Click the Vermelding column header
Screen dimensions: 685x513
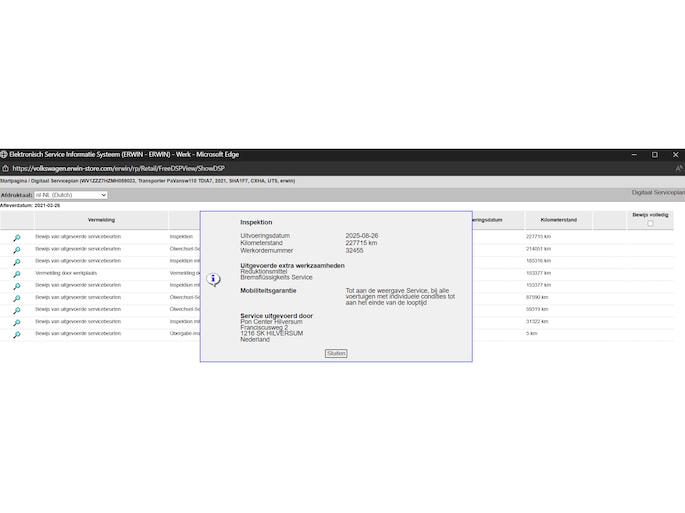[x=101, y=219]
